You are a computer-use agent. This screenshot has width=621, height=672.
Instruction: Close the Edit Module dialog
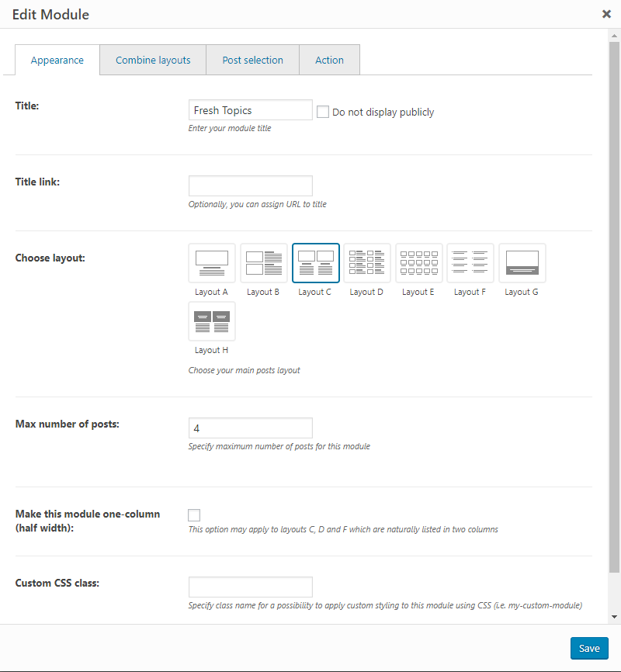608,14
